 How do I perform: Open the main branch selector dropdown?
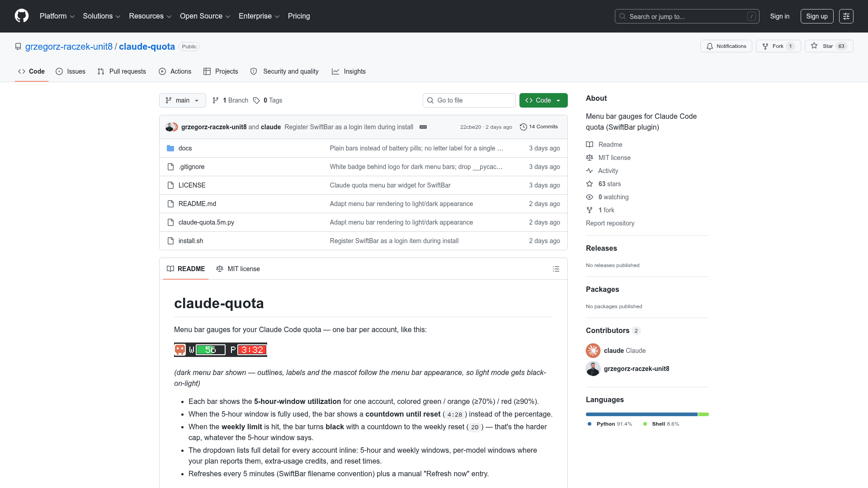click(182, 100)
